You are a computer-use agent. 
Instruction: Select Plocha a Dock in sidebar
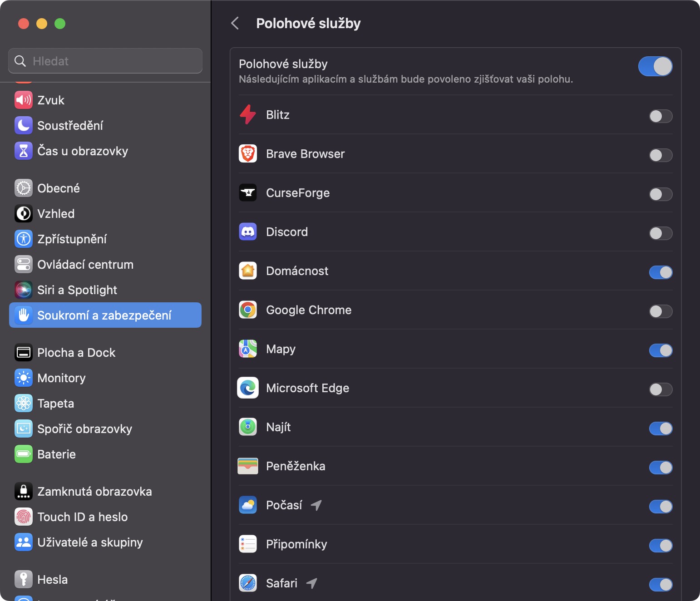point(76,353)
